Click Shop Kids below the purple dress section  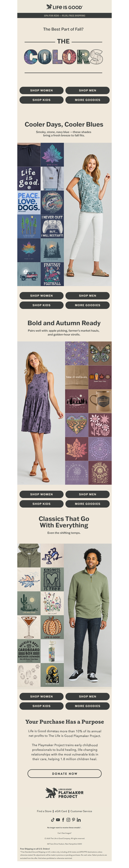[42, 504]
